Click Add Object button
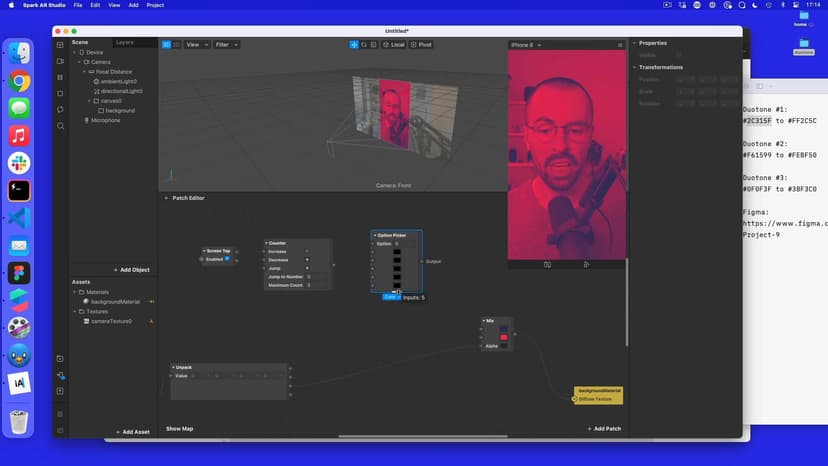The width and height of the screenshot is (828, 466). pyautogui.click(x=131, y=269)
